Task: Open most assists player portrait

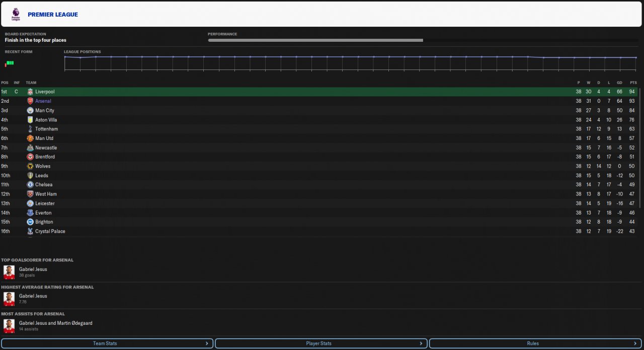Action: 9,326
